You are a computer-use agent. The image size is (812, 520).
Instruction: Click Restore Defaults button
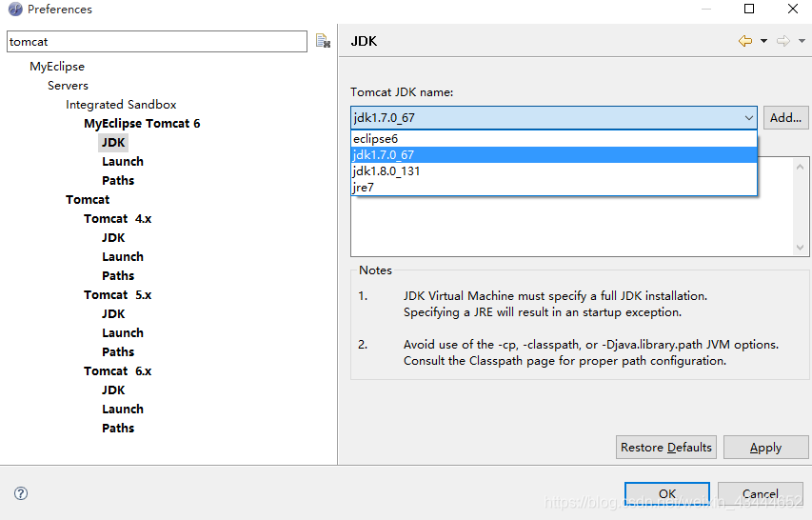[666, 447]
